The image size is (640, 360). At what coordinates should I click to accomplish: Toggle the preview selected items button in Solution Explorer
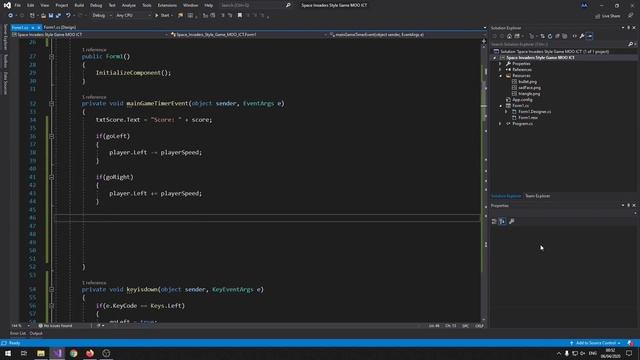coord(589,36)
